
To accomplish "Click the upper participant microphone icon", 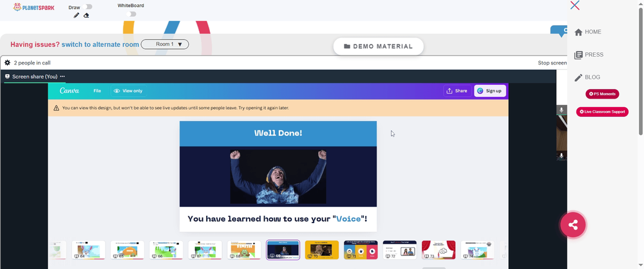I will 562,110.
